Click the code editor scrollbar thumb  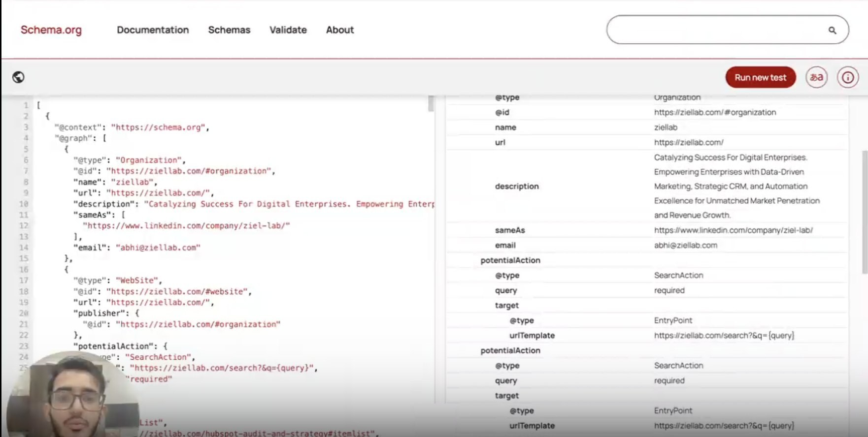431,103
